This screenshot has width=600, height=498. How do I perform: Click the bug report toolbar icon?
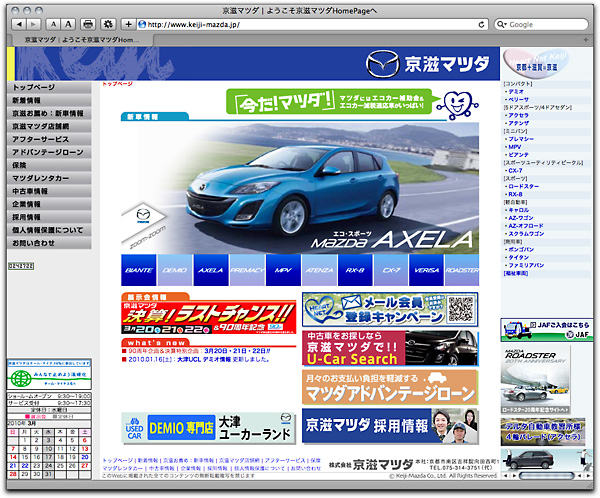pyautogui.click(x=108, y=23)
